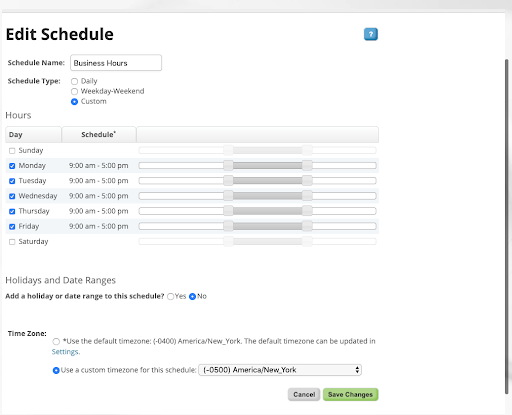
Task: Click the Save Changes button
Action: (x=350, y=394)
